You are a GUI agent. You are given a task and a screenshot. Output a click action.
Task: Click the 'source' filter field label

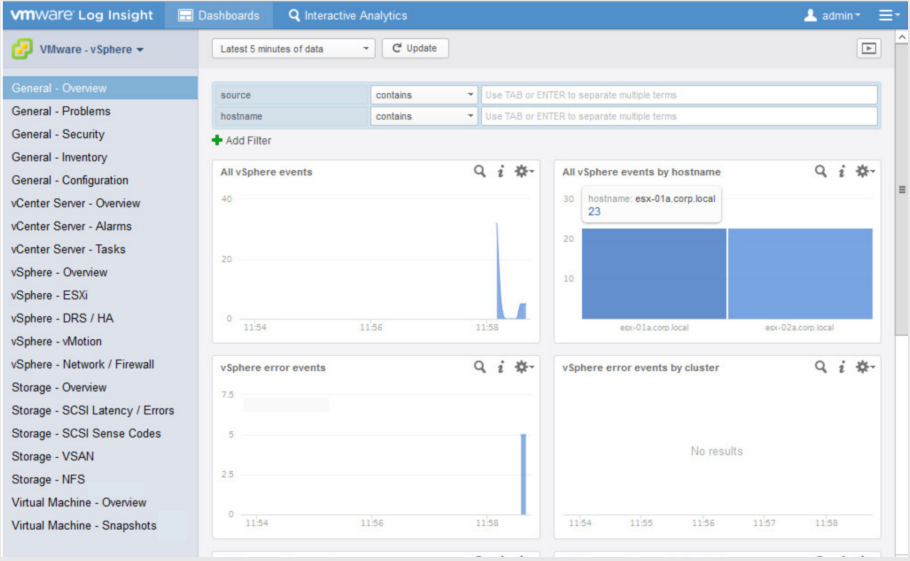tap(236, 95)
